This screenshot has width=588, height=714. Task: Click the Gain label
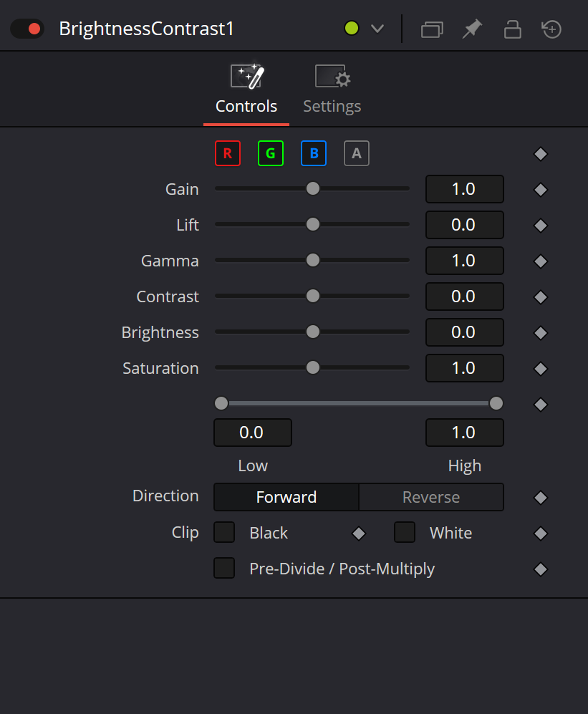(182, 189)
